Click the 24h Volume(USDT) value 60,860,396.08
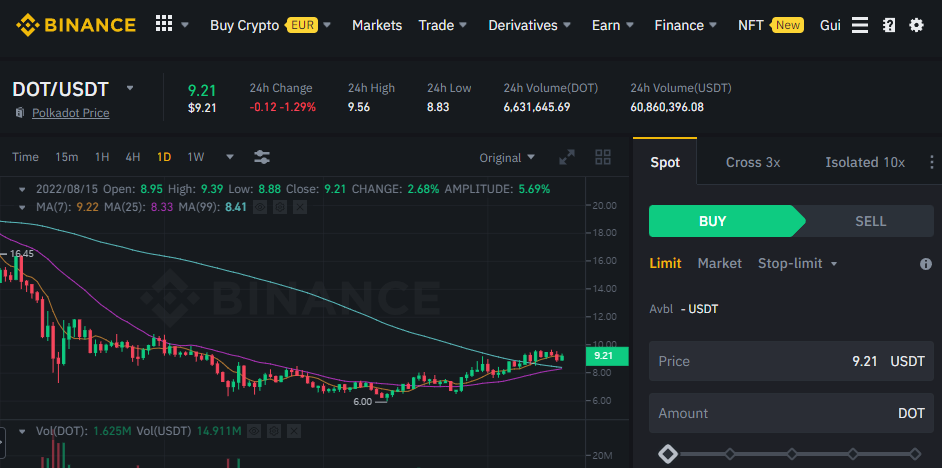Screen dimensions: 942x468 click(x=667, y=108)
